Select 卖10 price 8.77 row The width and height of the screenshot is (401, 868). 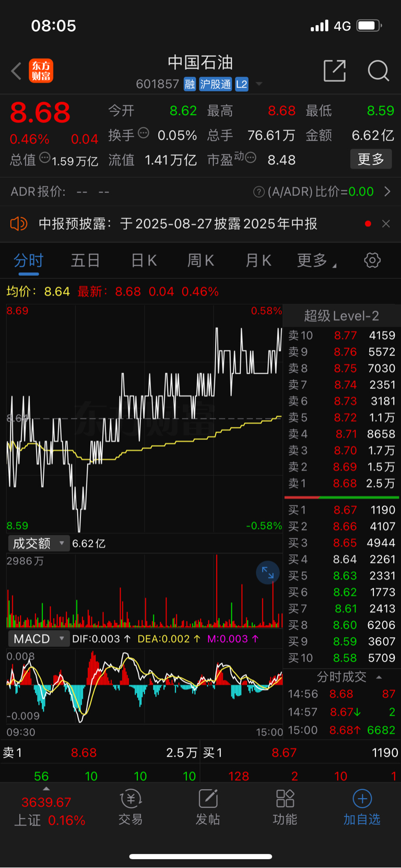(x=341, y=336)
